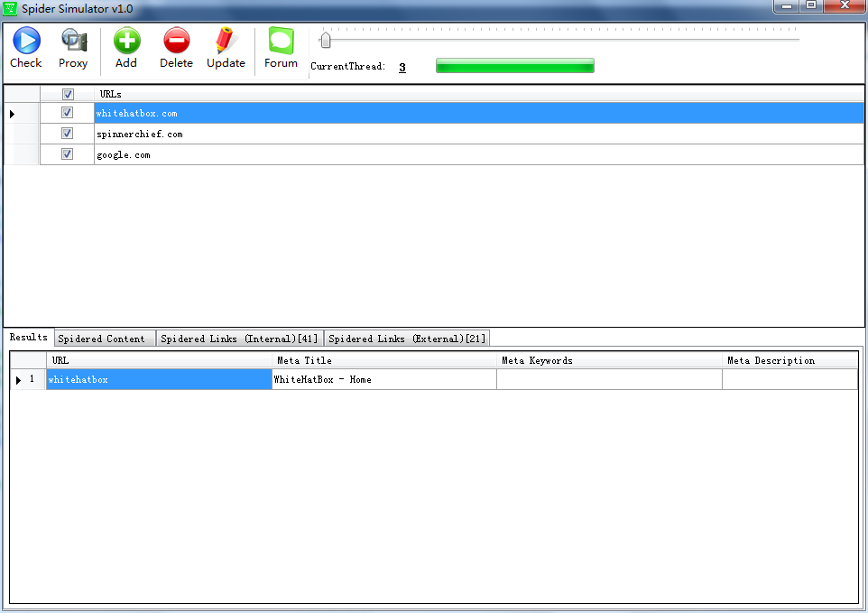Toggle the select-all URLs header checkbox
868x613 pixels.
[x=68, y=94]
